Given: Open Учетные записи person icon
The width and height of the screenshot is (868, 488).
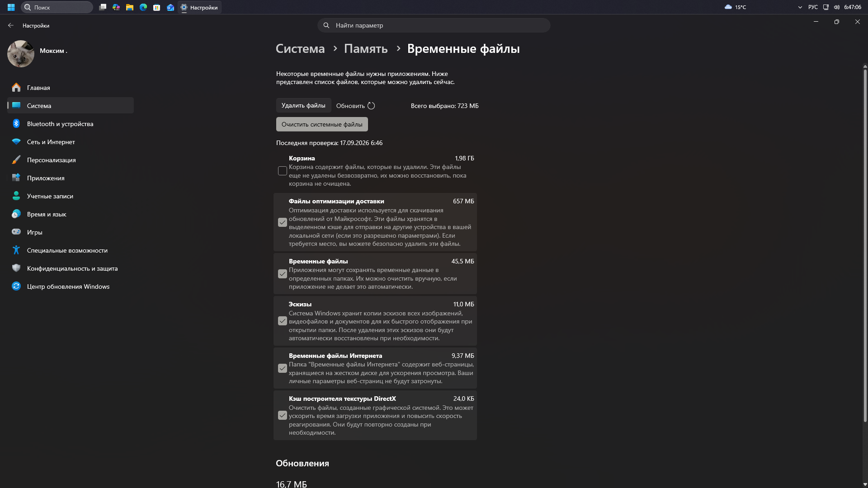Looking at the screenshot, I should pos(16,196).
